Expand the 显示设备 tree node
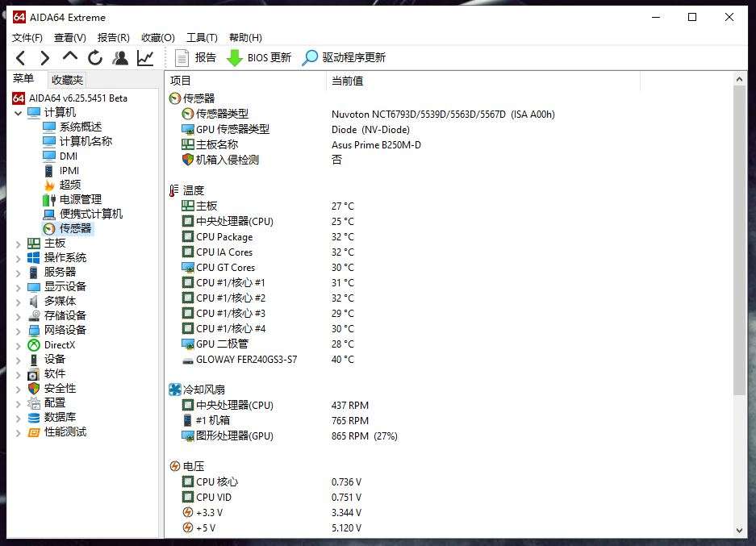This screenshot has height=546, width=756. (19, 287)
